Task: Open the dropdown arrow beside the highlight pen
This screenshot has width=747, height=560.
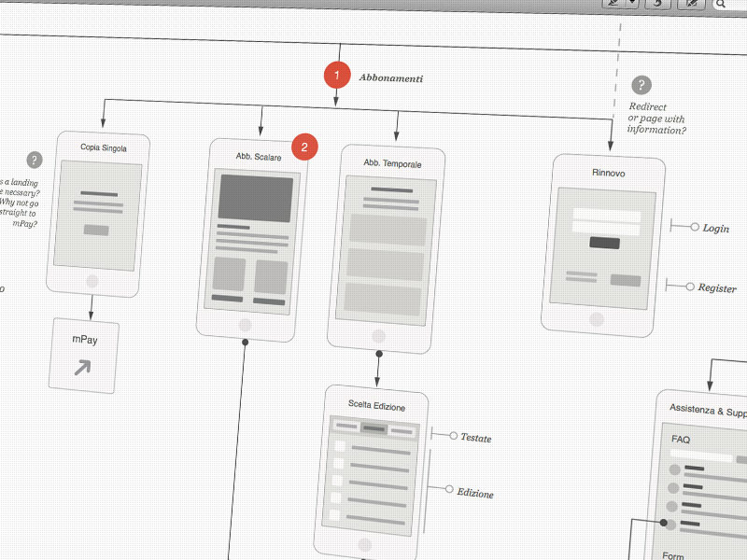Action: pos(633,3)
